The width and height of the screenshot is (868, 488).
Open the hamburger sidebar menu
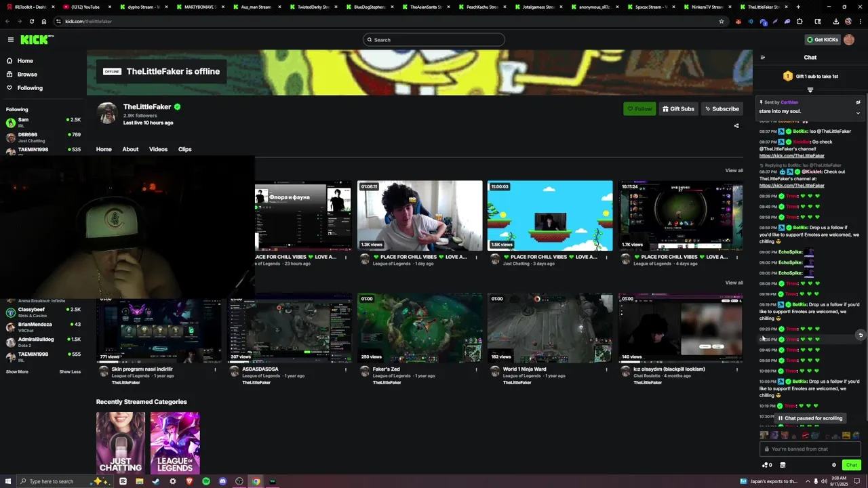[x=10, y=40]
